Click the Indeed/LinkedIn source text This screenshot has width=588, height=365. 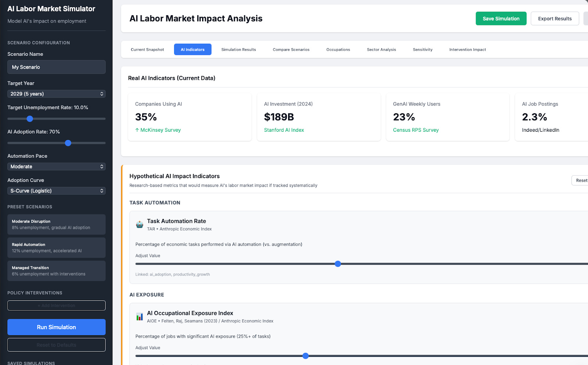point(540,130)
